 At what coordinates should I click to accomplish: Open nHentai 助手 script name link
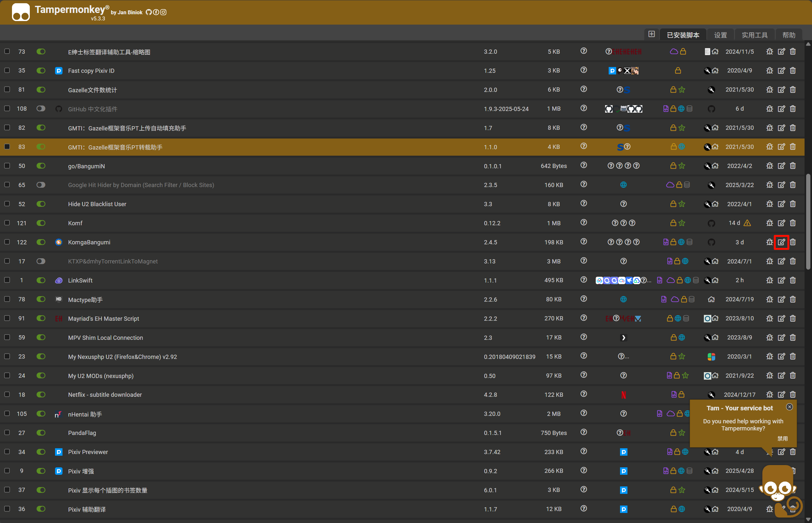(85, 414)
